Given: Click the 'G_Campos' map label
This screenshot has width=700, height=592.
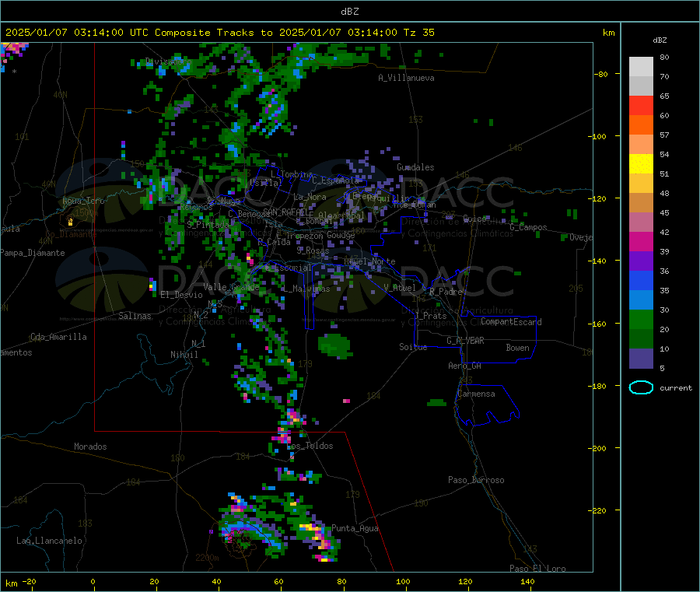Looking at the screenshot, I should [528, 228].
